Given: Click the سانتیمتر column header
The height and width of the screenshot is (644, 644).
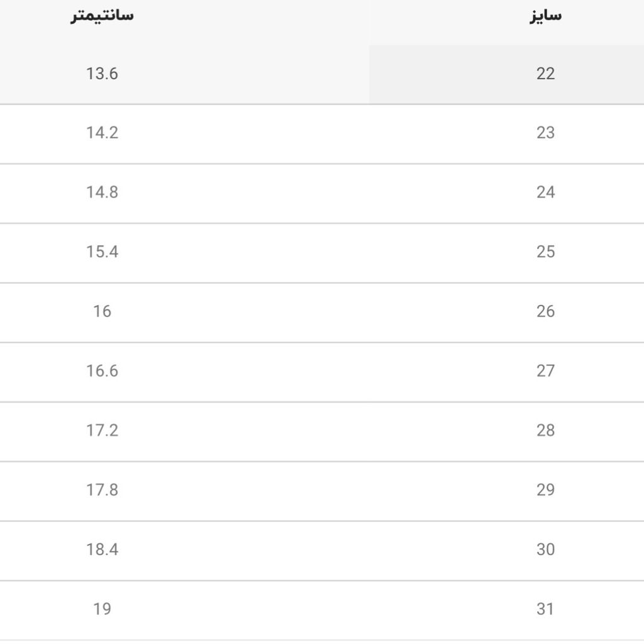Looking at the screenshot, I should pos(102,16).
